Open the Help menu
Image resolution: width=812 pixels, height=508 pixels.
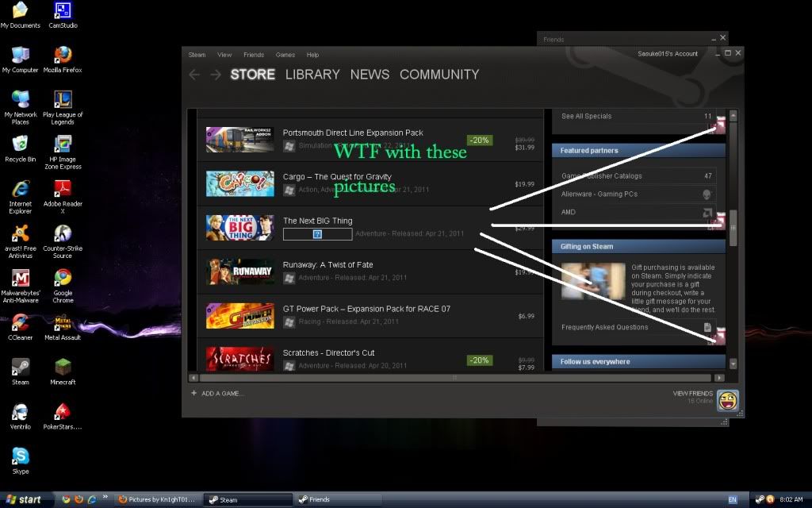click(x=312, y=55)
